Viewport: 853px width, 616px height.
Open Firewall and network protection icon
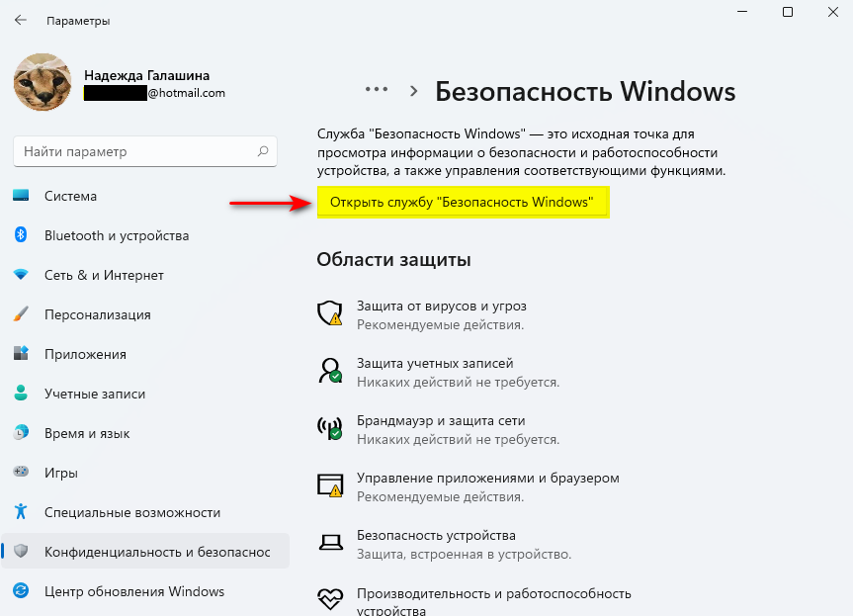pos(329,427)
